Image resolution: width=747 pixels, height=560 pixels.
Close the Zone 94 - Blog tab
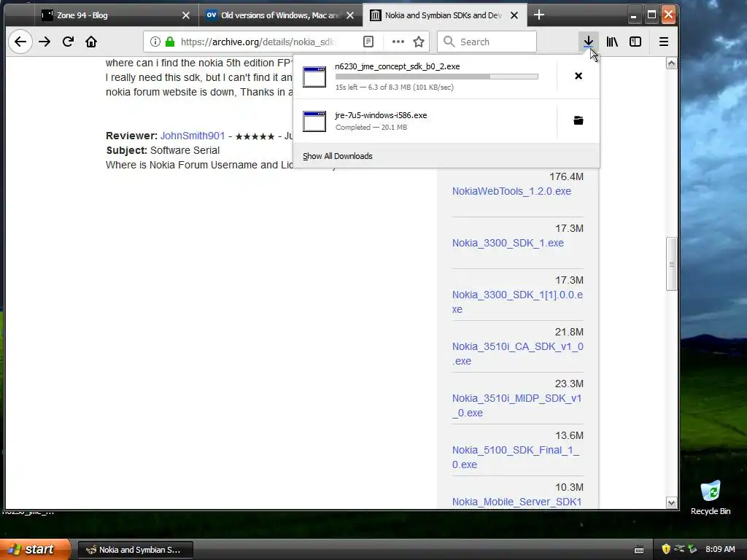point(186,15)
